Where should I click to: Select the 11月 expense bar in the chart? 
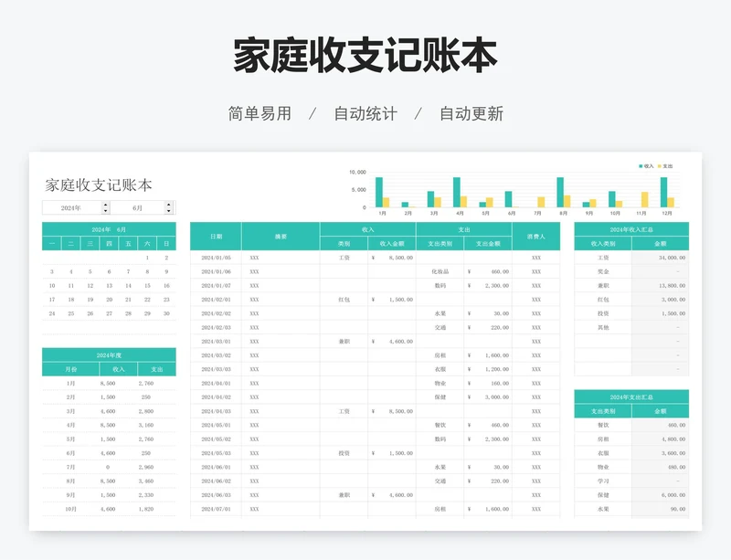tap(645, 199)
